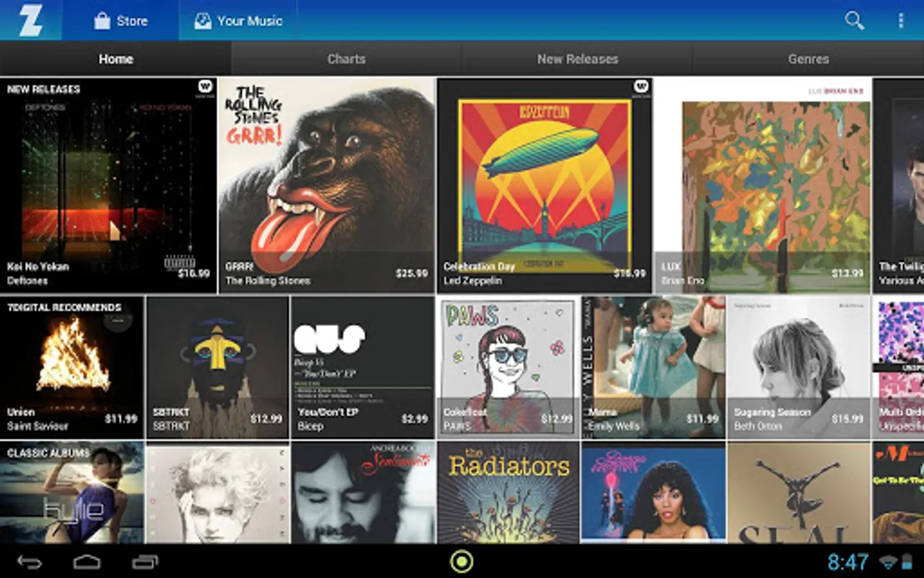924x578 pixels.
Task: Tap the $15.99 price on Sugaring Season
Action: pos(848,419)
